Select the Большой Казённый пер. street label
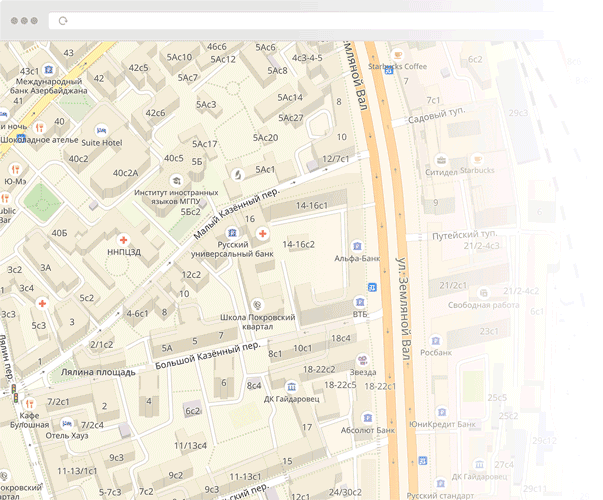 click(208, 355)
